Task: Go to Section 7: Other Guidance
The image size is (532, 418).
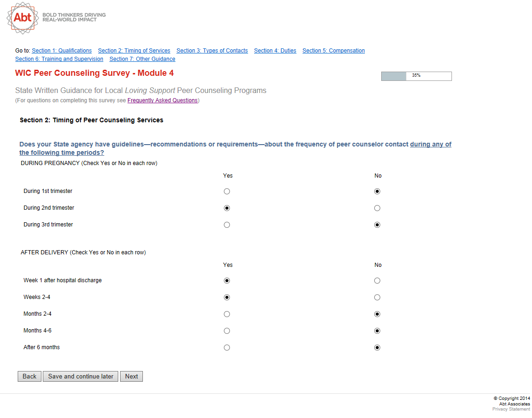Action: pos(142,59)
